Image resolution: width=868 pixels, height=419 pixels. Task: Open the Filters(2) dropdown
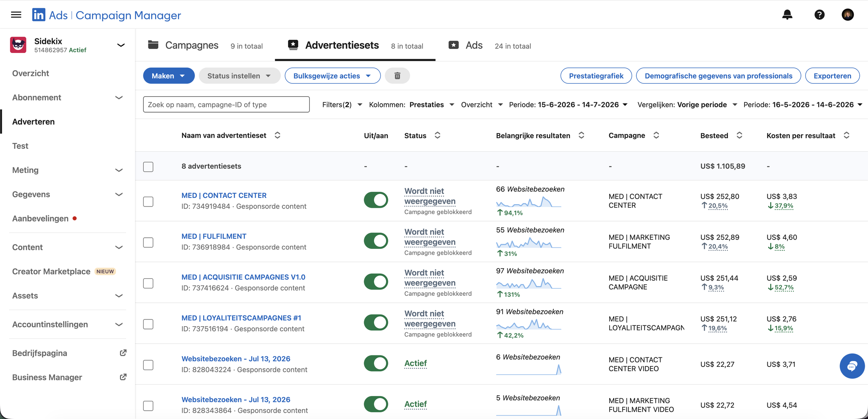(342, 105)
